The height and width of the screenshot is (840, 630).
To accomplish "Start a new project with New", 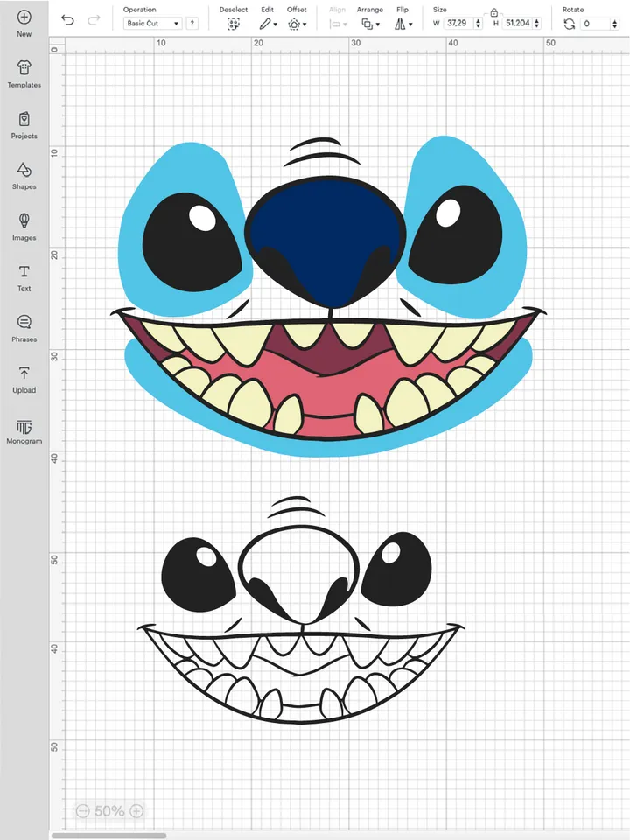I will click(24, 23).
